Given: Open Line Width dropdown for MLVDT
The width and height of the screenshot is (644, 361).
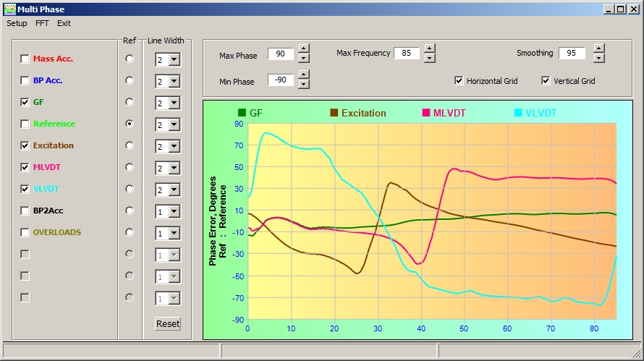Looking at the screenshot, I should click(174, 169).
